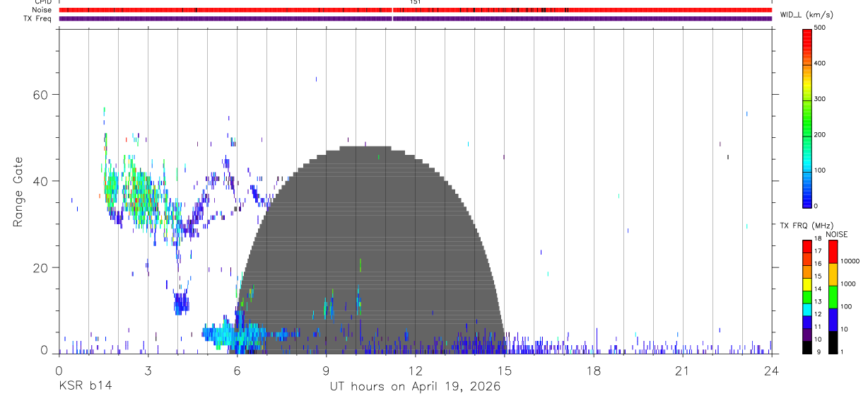Click the 16 label on TX FRQ scale
The height and width of the screenshot is (401, 868).
pos(817,264)
